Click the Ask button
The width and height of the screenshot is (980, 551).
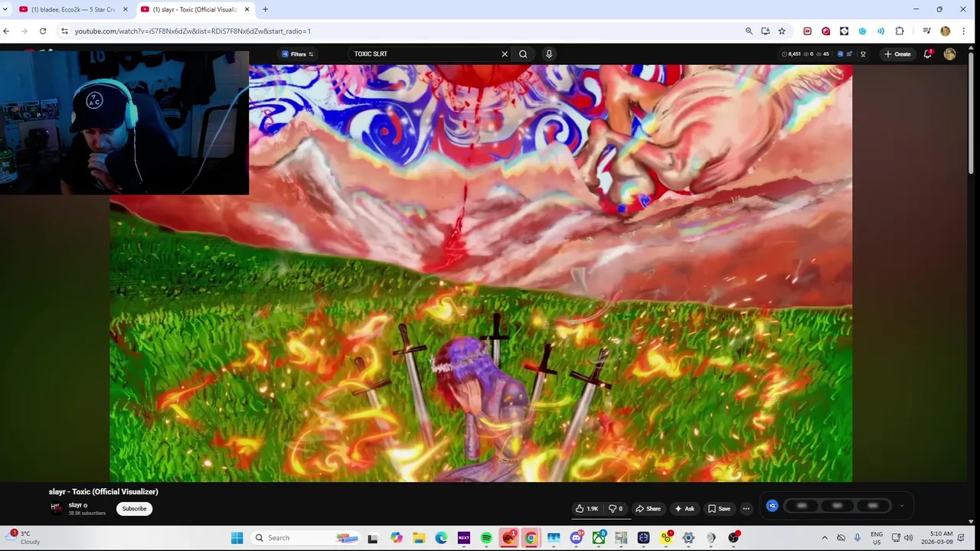[x=684, y=509]
